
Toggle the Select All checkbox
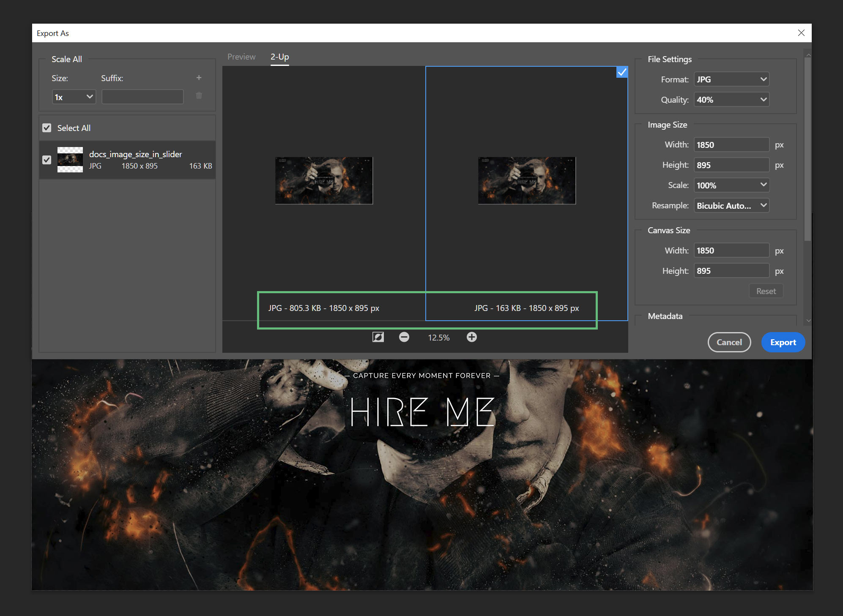point(47,128)
